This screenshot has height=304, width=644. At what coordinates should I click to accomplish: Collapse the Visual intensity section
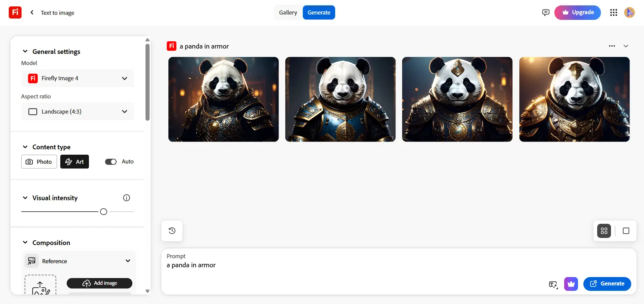pos(25,198)
